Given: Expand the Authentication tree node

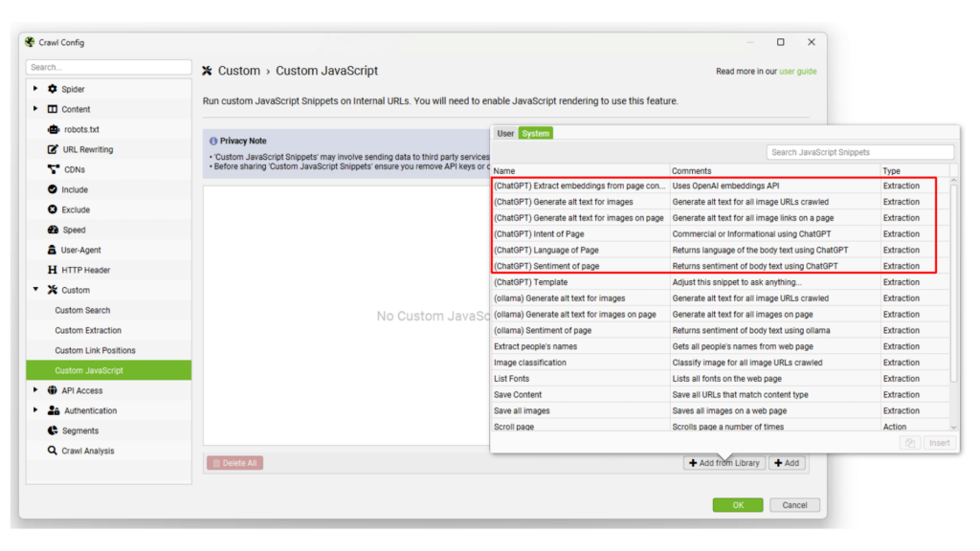Looking at the screenshot, I should [x=35, y=409].
